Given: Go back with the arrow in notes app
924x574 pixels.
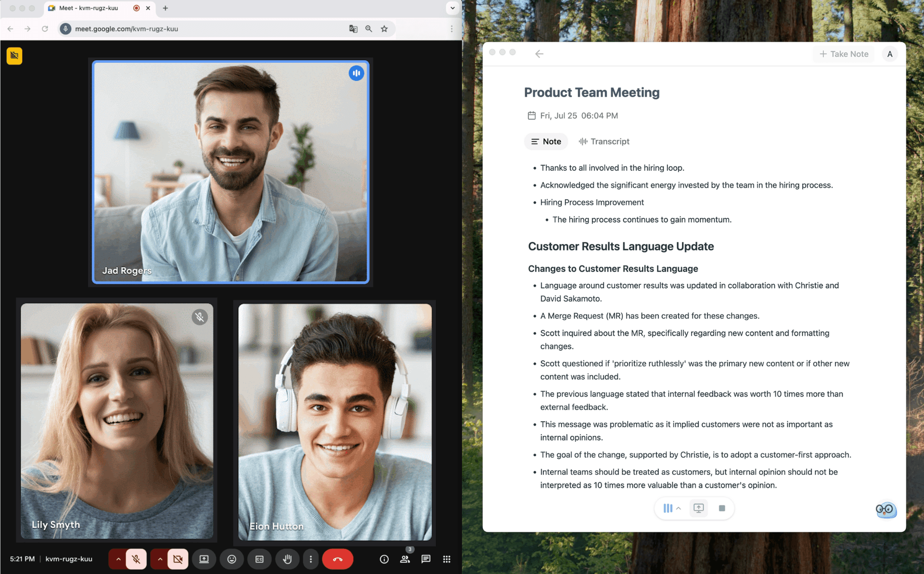Looking at the screenshot, I should (x=539, y=54).
